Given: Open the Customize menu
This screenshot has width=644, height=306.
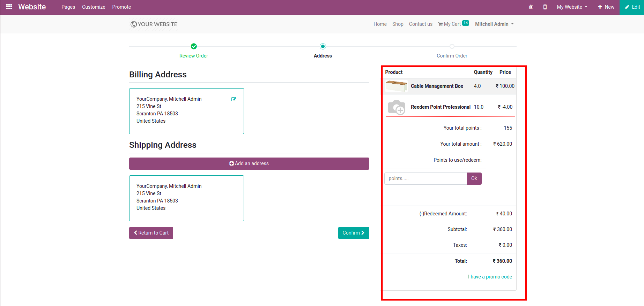Looking at the screenshot, I should click(x=94, y=7).
